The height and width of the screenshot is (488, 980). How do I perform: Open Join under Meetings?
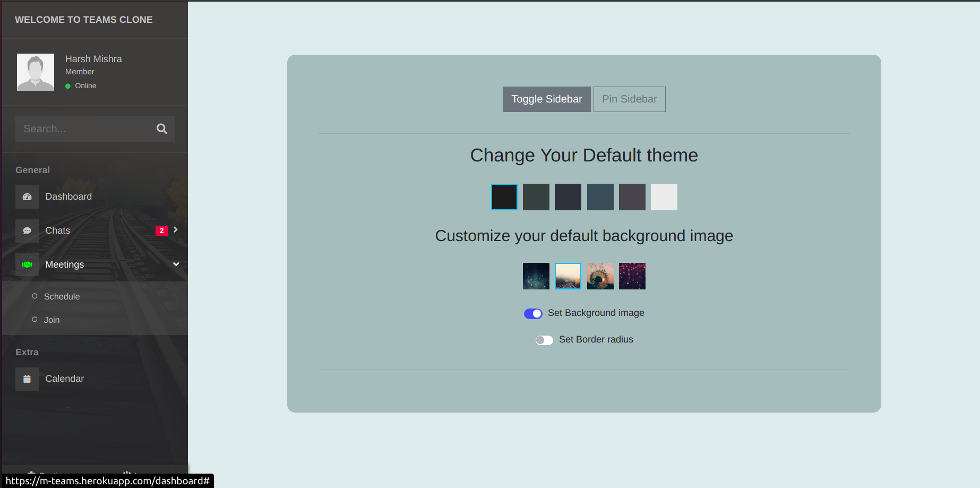pos(51,320)
